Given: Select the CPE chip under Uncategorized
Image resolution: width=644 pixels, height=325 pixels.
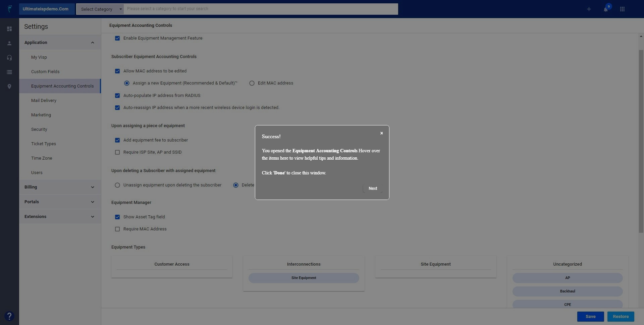Looking at the screenshot, I should (568, 304).
